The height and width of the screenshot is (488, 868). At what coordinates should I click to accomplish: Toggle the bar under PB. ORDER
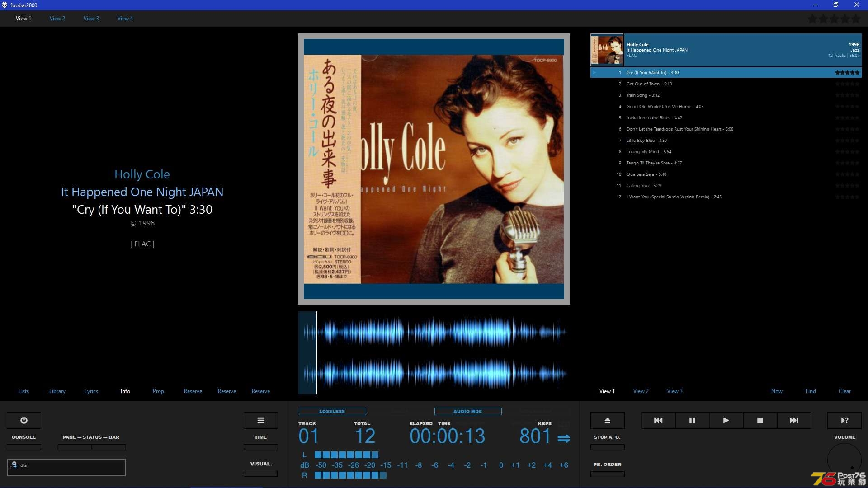[608, 474]
